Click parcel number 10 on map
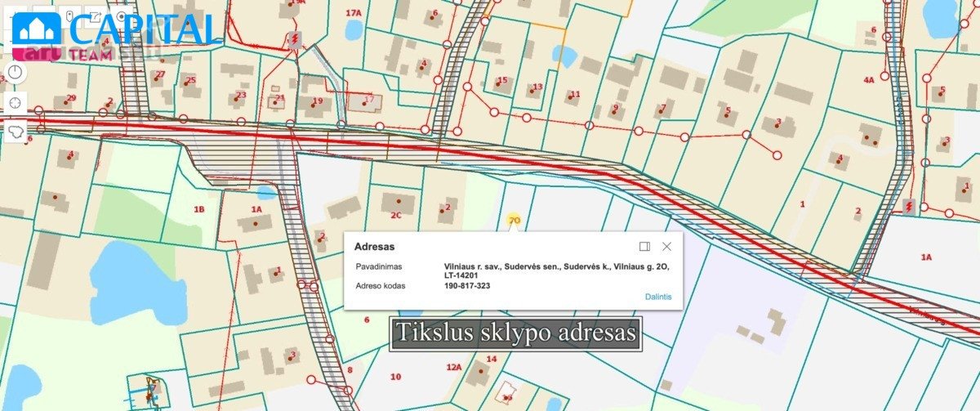980x411 pixels. tap(395, 377)
